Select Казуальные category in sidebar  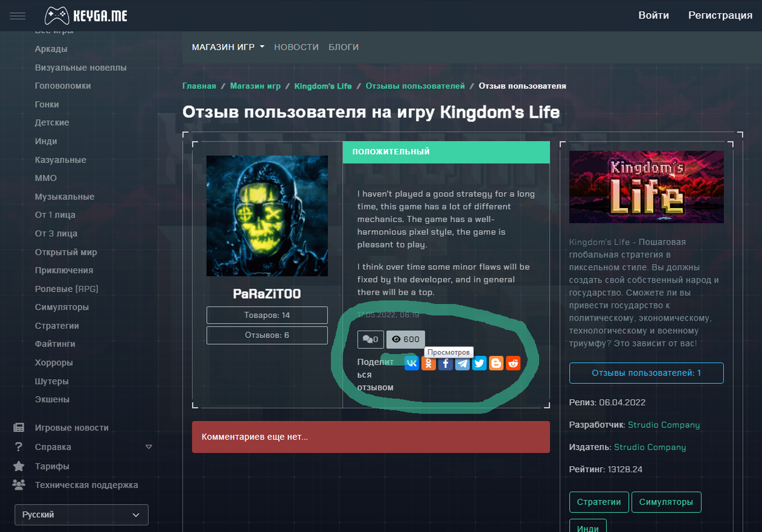[61, 160]
